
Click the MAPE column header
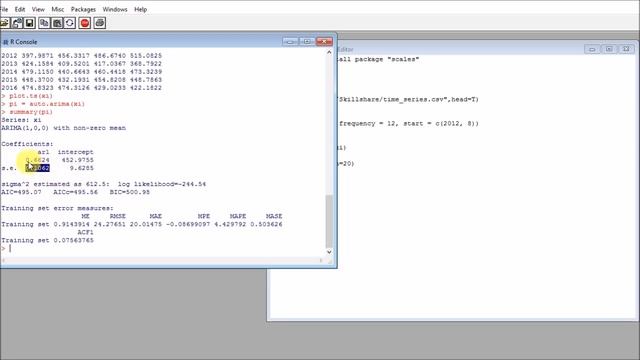[238, 216]
